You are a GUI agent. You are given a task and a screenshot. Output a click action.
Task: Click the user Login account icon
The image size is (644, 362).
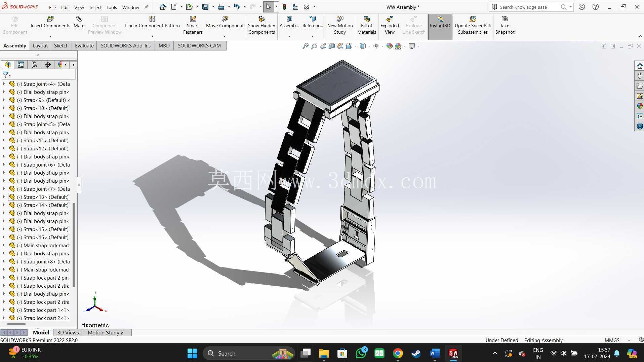click(581, 7)
